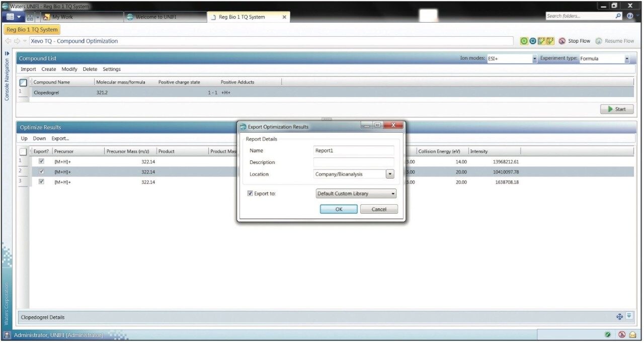Screen dimensions: 644x343
Task: Click the Name field containing Report1
Action: pos(354,150)
